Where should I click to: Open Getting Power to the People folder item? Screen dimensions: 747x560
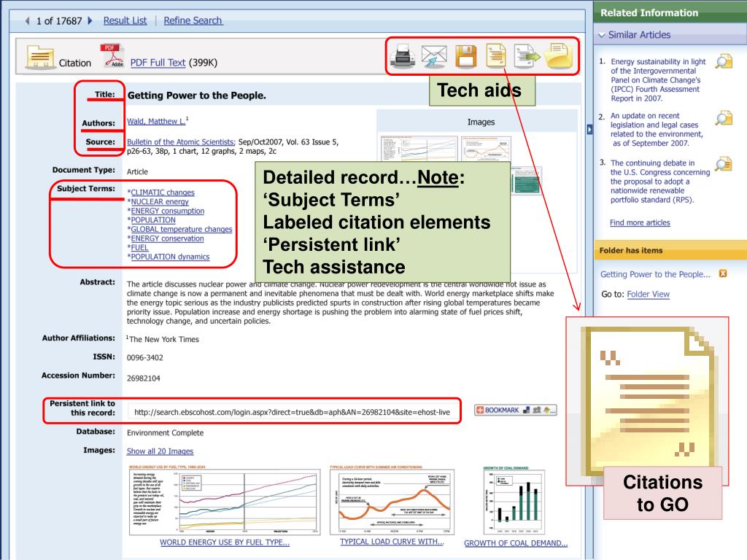655,274
